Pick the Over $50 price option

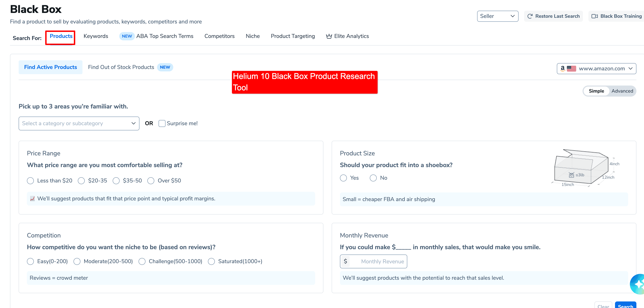point(151,181)
